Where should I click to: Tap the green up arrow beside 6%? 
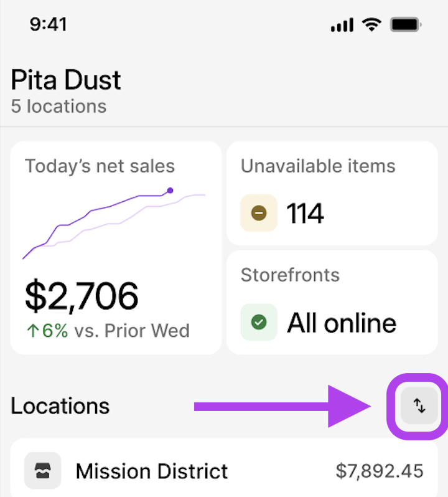[32, 330]
